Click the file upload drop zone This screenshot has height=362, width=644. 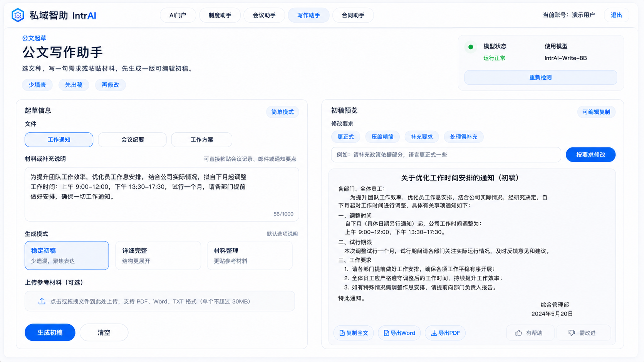pyautogui.click(x=160, y=301)
